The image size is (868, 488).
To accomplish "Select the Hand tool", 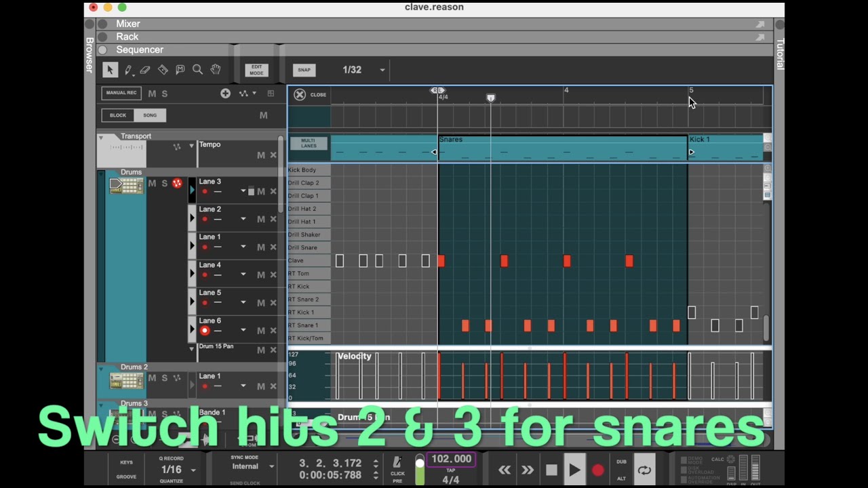I will pyautogui.click(x=216, y=70).
